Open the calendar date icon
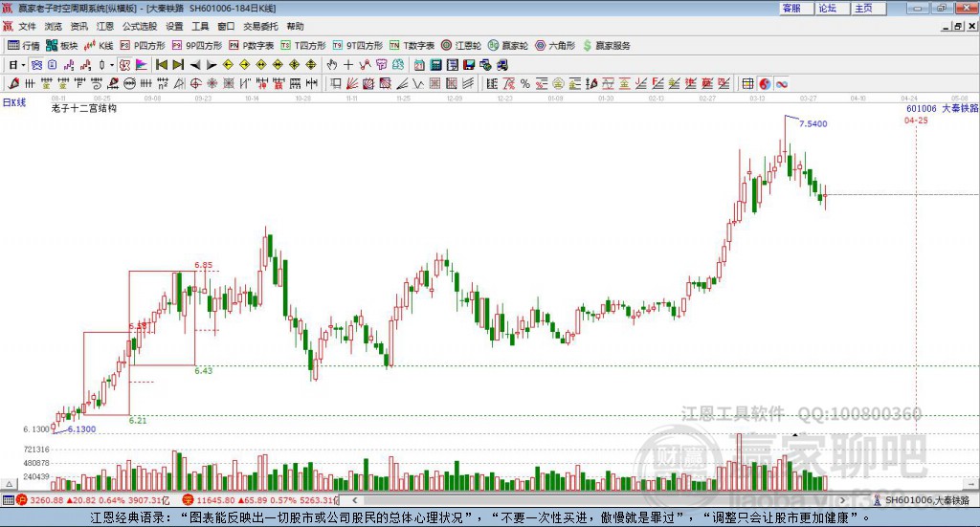980x527 pixels. click(419, 65)
